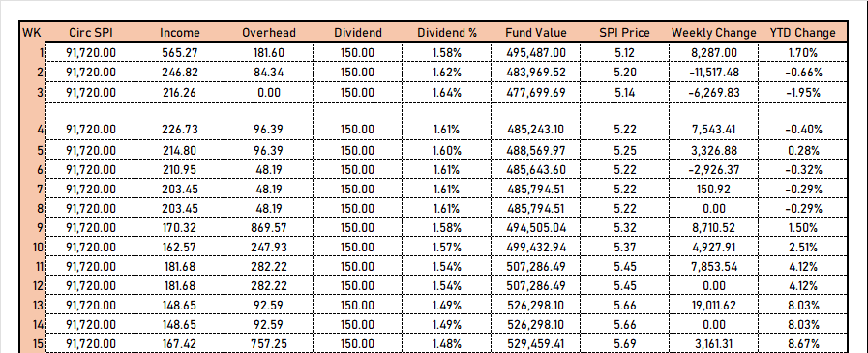Image resolution: width=868 pixels, height=353 pixels.
Task: Select overhead cell 757.25 in week 15
Action: 269,344
